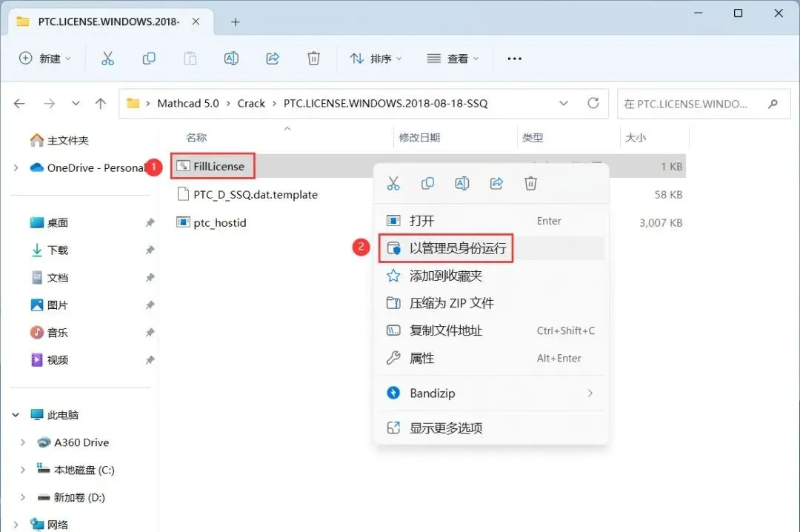Image resolution: width=800 pixels, height=532 pixels.
Task: Expand the 新加卷 (D:) tree node
Action: pos(23,497)
